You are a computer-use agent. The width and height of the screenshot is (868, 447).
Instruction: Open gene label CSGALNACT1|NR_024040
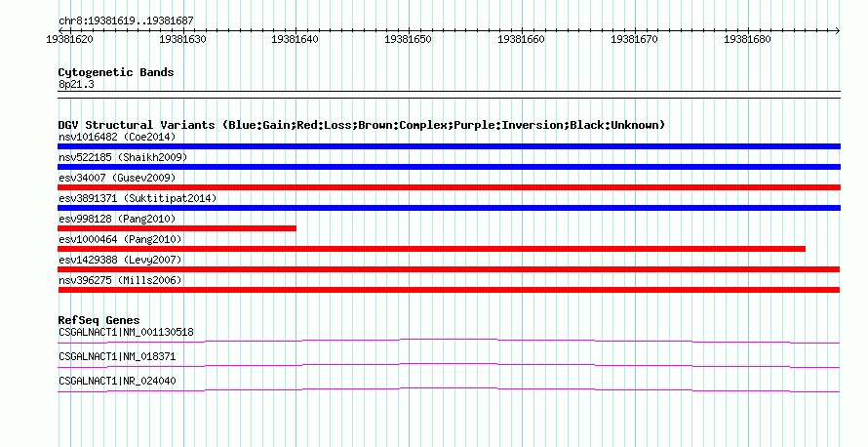117,381
